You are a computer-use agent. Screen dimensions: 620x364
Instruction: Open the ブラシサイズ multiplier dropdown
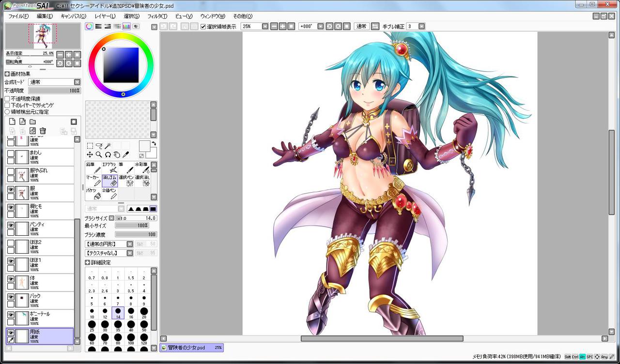tap(111, 218)
